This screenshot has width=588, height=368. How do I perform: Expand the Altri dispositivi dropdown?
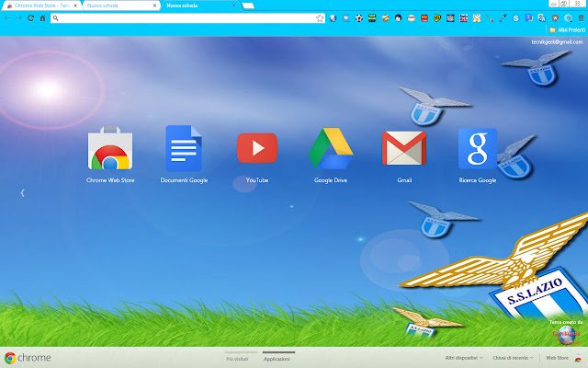coord(464,358)
